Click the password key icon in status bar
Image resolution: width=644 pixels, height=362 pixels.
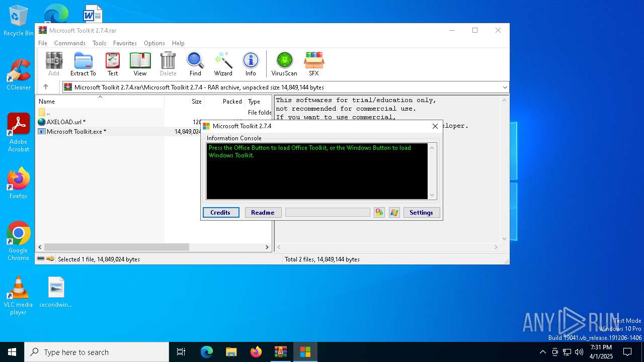tap(50, 259)
